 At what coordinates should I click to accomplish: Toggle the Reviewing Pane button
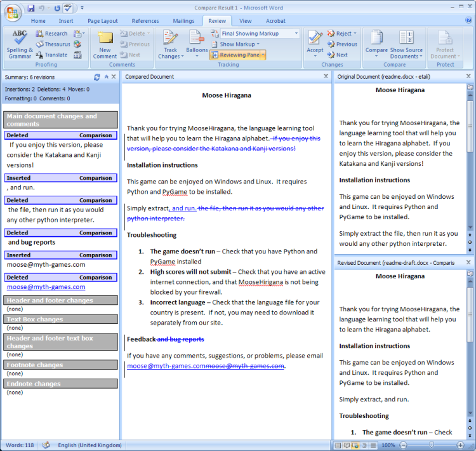tap(235, 55)
